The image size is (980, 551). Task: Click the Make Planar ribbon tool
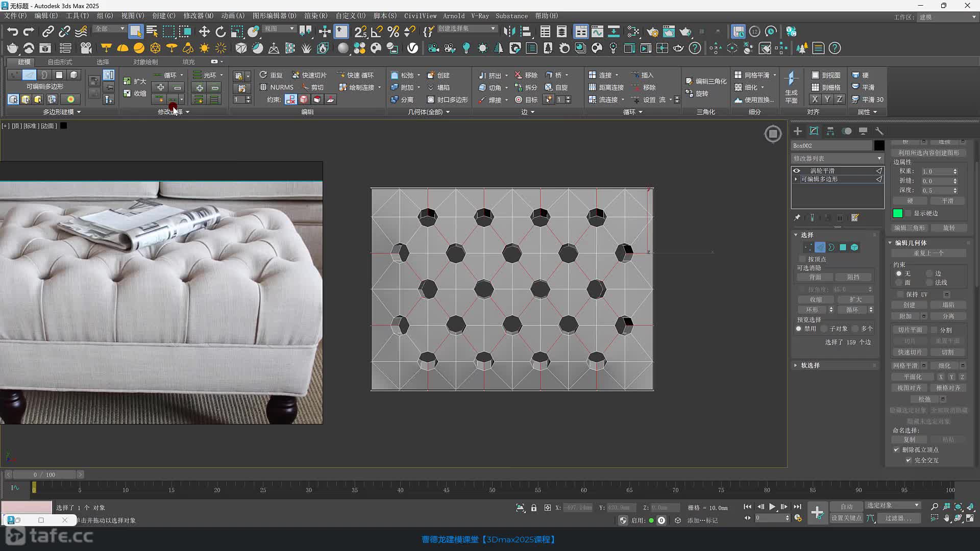pos(791,87)
